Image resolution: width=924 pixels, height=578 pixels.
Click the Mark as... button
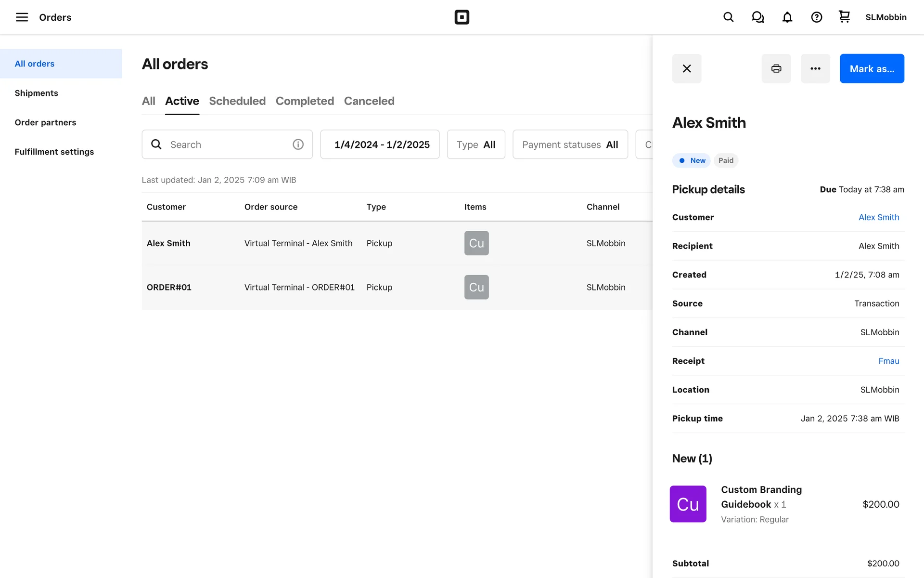pyautogui.click(x=872, y=68)
